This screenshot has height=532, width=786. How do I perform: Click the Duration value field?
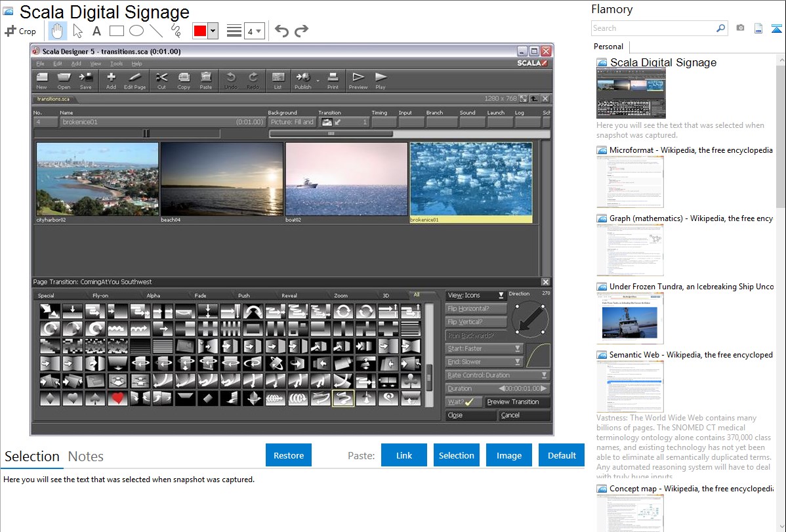[524, 388]
